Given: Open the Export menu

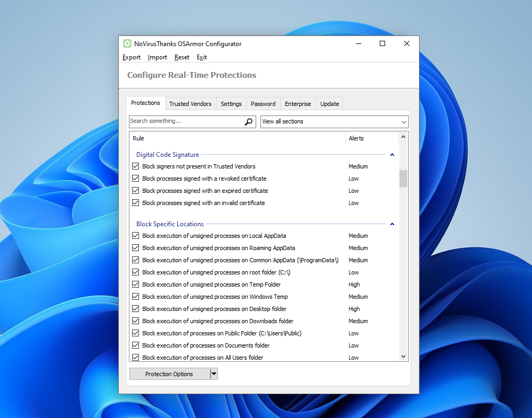Looking at the screenshot, I should (x=131, y=57).
